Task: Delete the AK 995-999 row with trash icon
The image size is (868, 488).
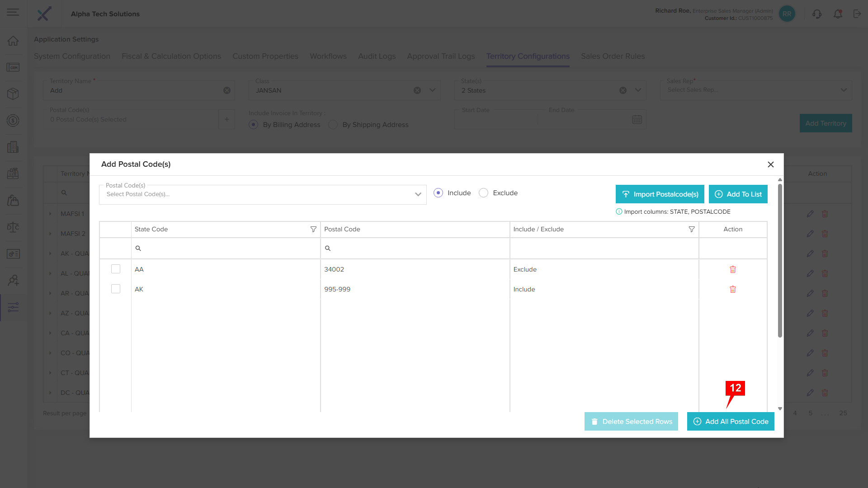Action: 733,289
